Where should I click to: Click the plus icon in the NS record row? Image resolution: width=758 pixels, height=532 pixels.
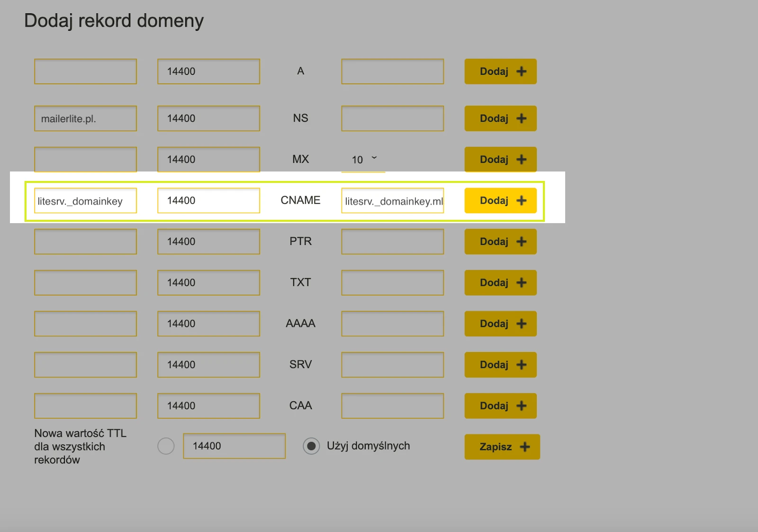[x=521, y=118]
